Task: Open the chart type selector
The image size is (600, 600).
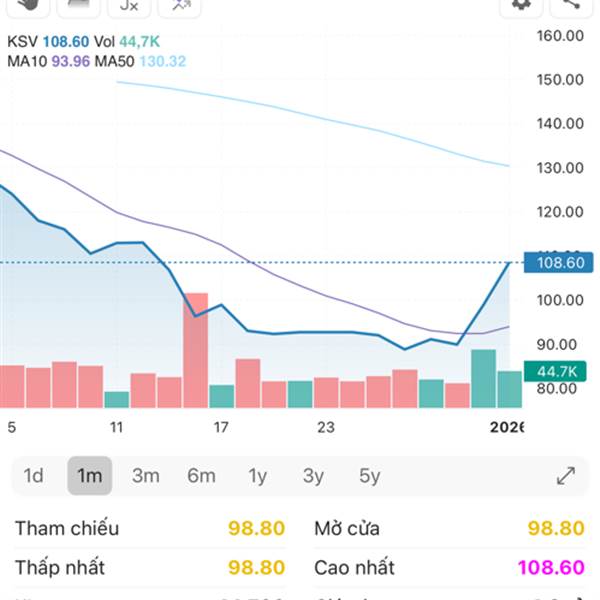Action: tap(78, 6)
